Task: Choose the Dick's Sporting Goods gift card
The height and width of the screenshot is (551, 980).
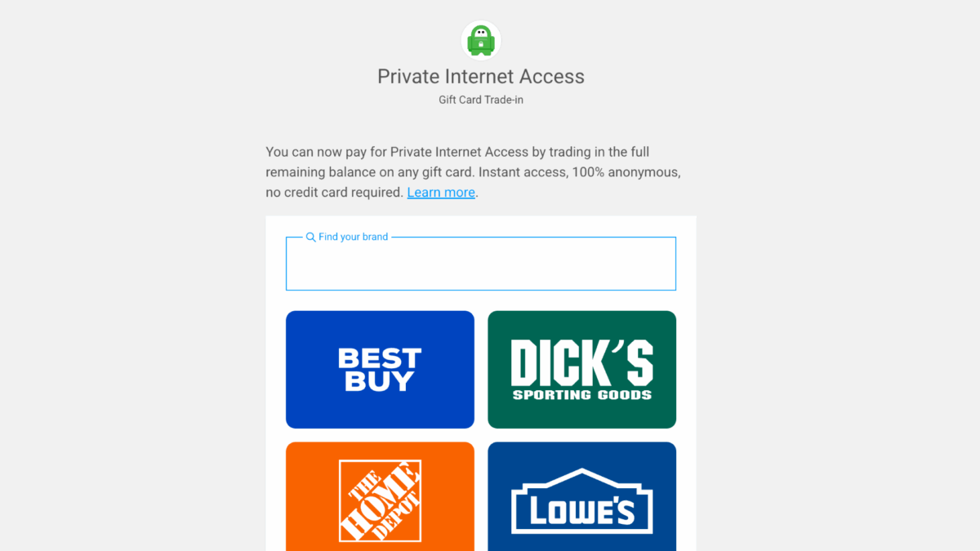Action: pyautogui.click(x=581, y=369)
